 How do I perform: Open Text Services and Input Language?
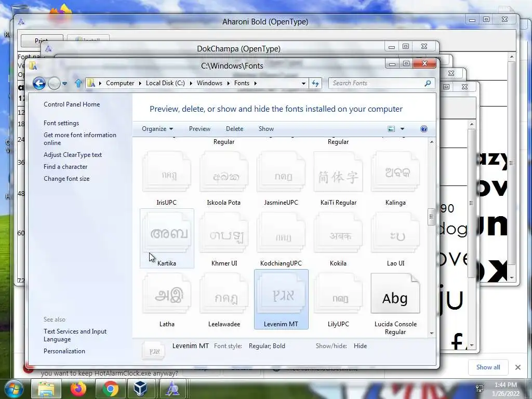75,335
